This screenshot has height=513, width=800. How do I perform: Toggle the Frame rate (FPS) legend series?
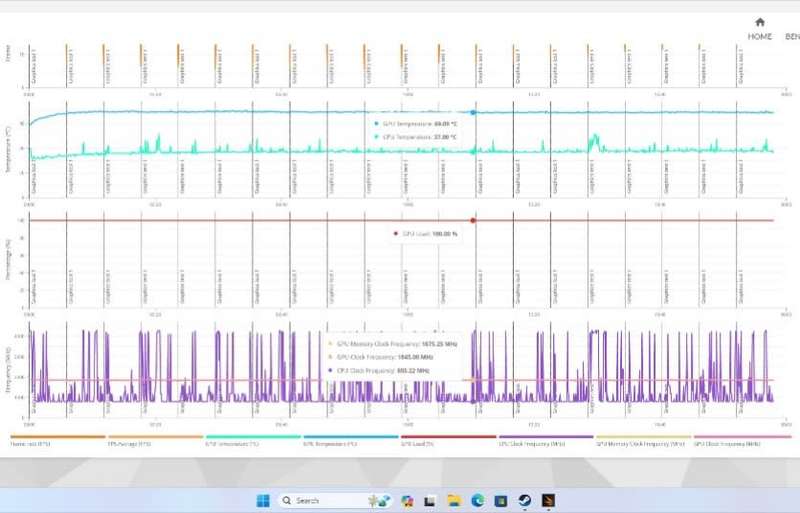click(58, 441)
